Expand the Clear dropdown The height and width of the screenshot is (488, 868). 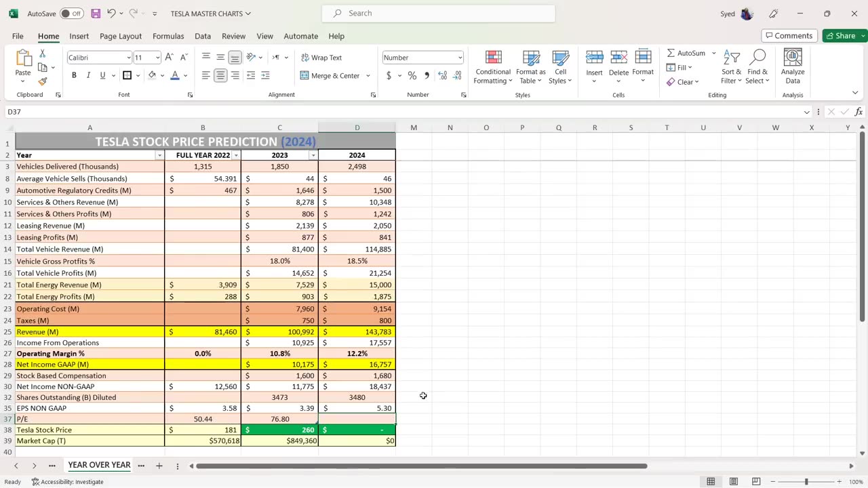tap(697, 82)
